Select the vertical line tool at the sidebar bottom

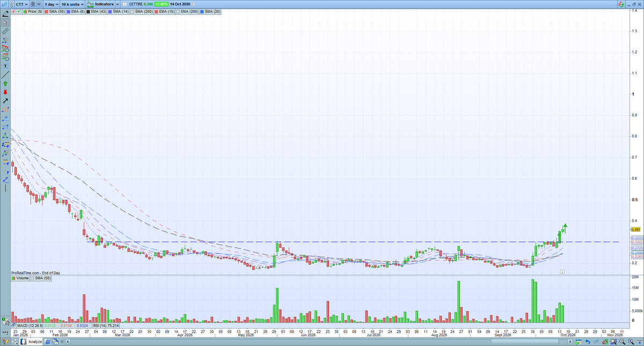click(5, 188)
